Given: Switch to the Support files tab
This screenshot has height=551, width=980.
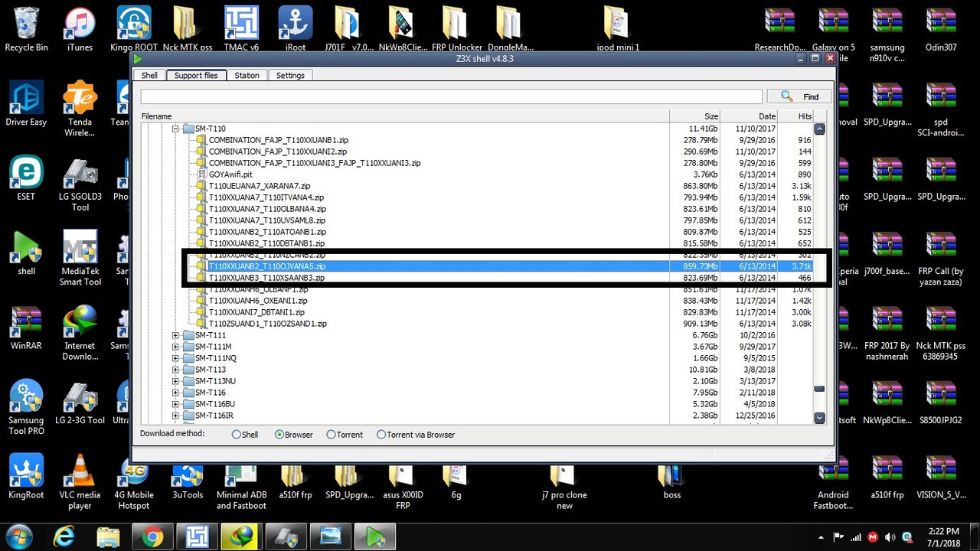Looking at the screenshot, I should point(196,75).
